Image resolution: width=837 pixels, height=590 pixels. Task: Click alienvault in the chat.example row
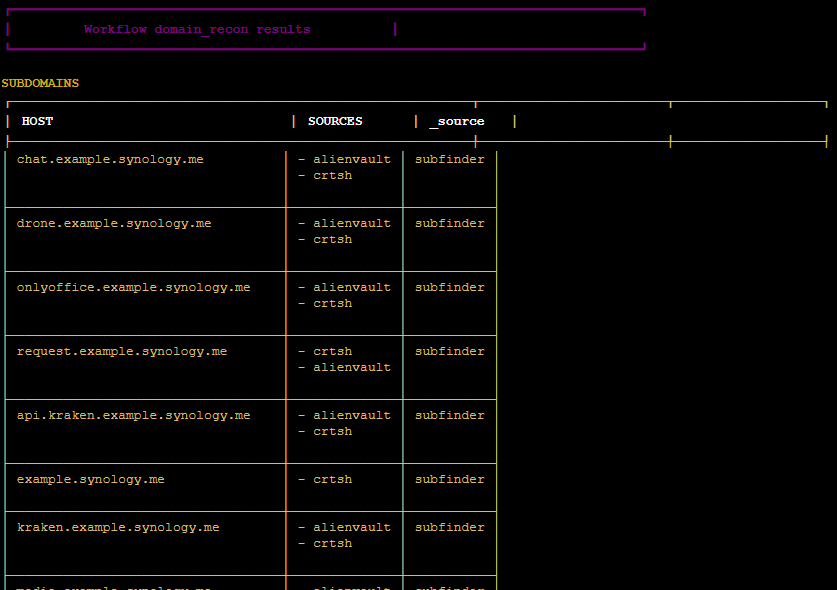(352, 159)
